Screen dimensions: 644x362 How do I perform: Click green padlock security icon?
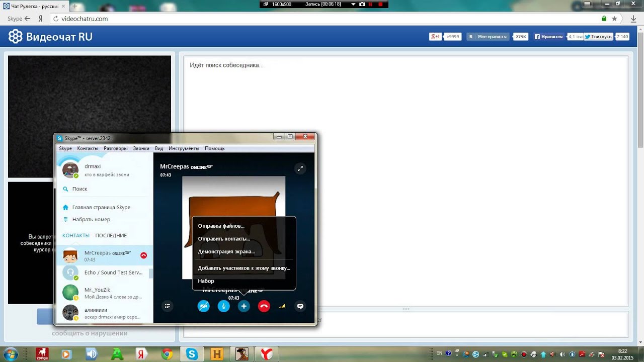pyautogui.click(x=604, y=19)
